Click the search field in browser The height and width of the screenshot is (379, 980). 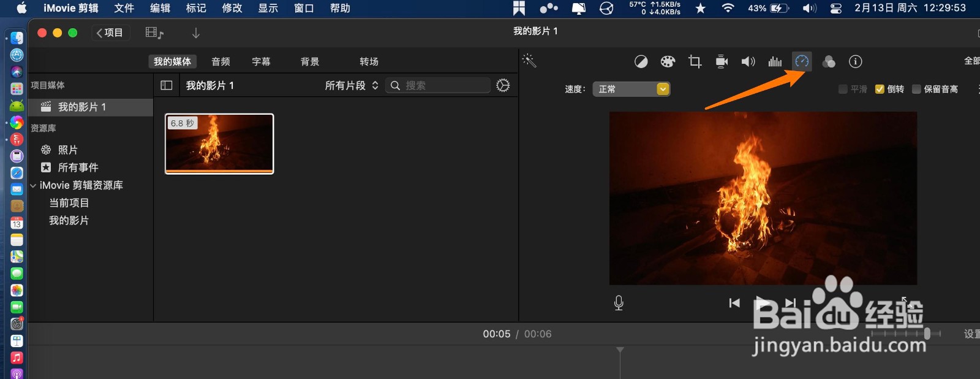[x=438, y=85]
